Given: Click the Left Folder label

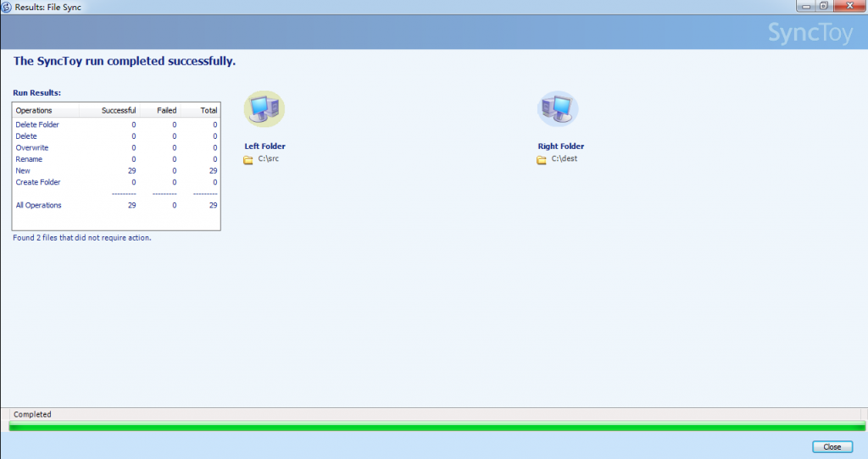Looking at the screenshot, I should click(x=265, y=146).
